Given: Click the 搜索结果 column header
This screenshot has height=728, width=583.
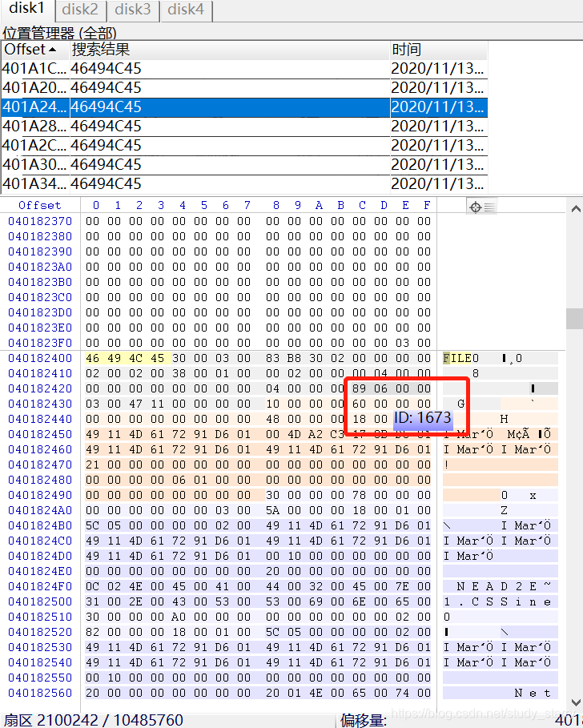Looking at the screenshot, I should (229, 50).
